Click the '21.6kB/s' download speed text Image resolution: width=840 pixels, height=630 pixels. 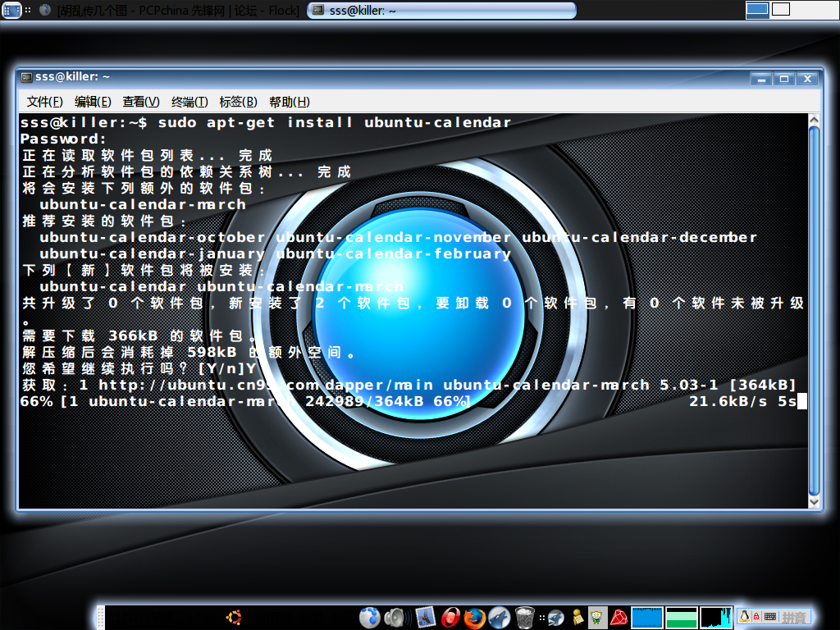(728, 401)
